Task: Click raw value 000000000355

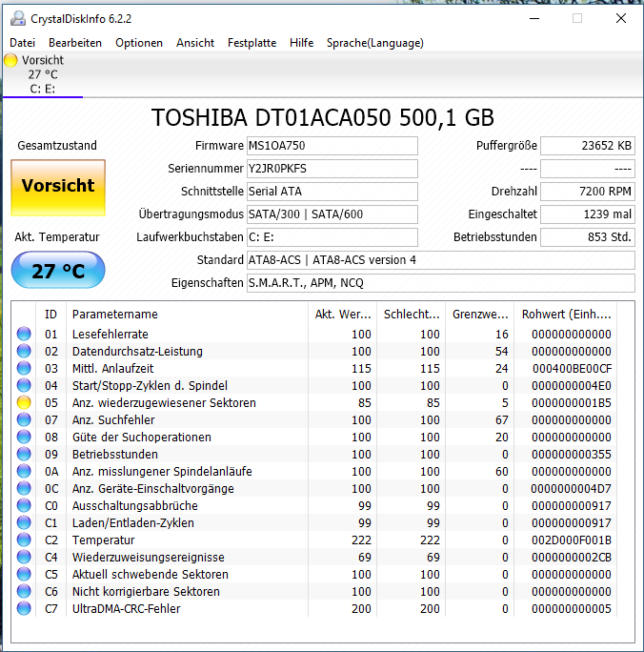Action: 572,455
